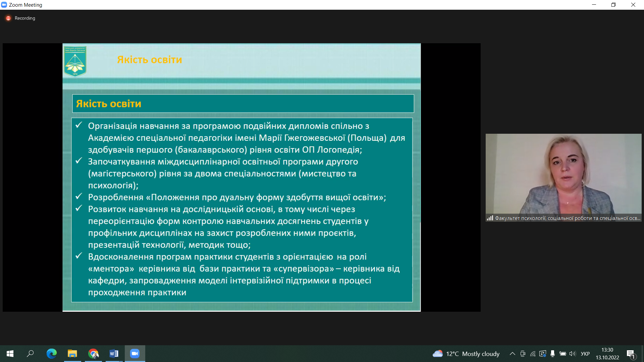644x362 pixels.
Task: Click the speaker volume tray icon
Action: tap(572, 354)
